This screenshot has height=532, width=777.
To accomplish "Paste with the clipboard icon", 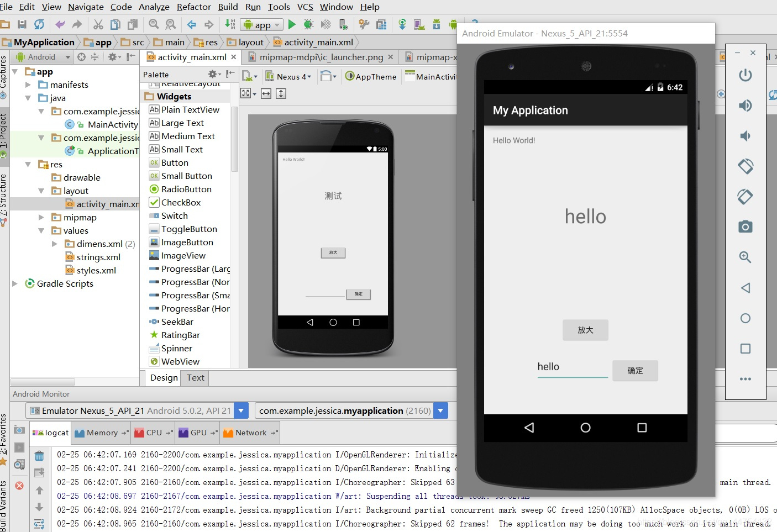I will click(x=133, y=24).
